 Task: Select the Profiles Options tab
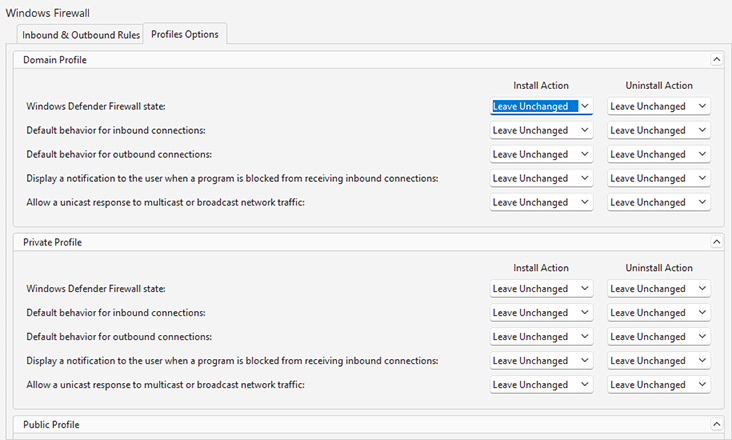tap(185, 35)
